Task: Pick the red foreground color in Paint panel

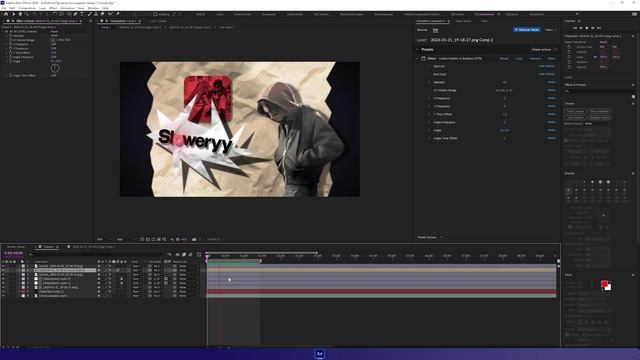Action: click(604, 283)
